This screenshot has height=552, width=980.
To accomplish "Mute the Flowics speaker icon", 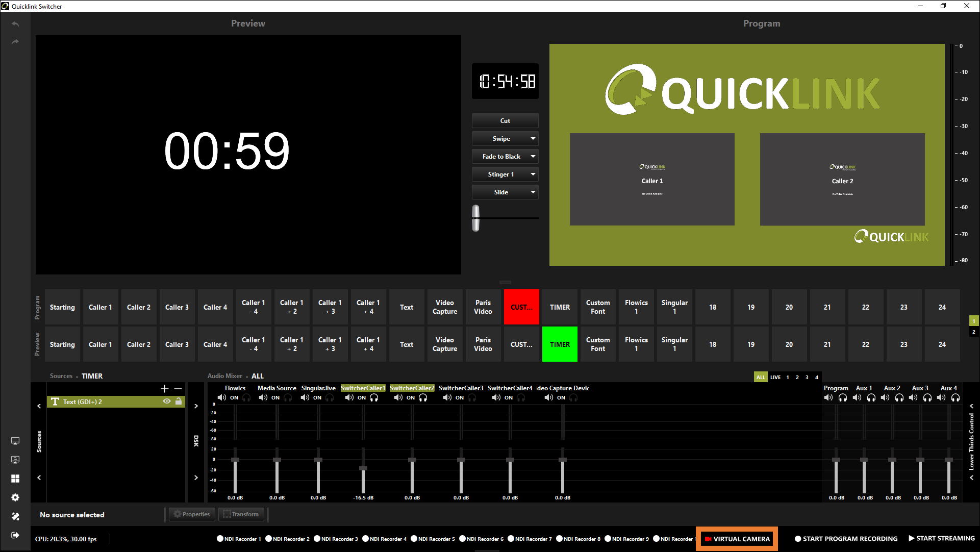I will pos(222,397).
